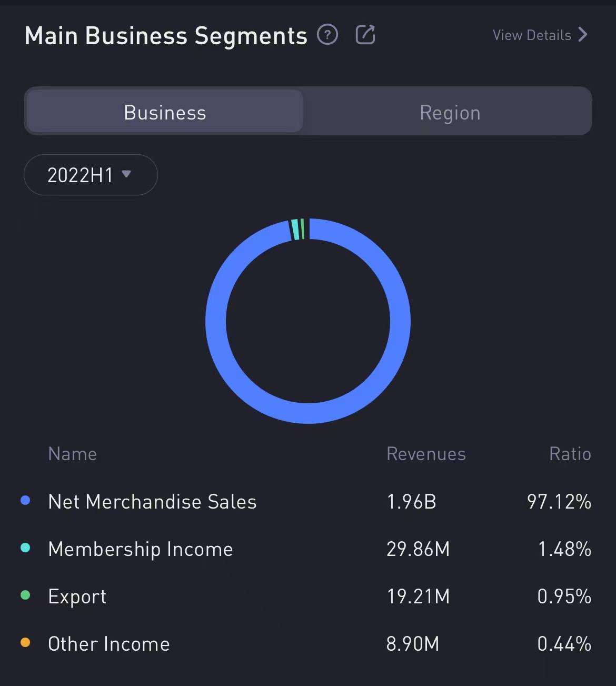The width and height of the screenshot is (616, 686).
Task: Click the orange Other Income legend dot
Action: pos(25,642)
